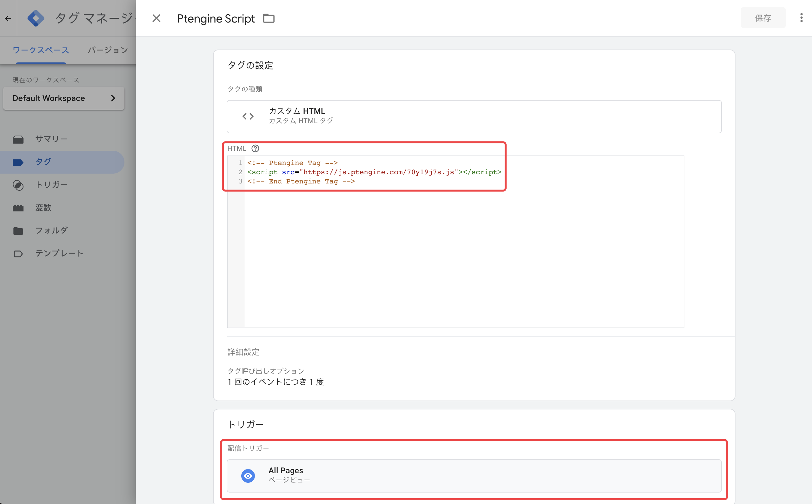
Task: Click the back arrow in Tag Manager header
Action: coord(8,18)
